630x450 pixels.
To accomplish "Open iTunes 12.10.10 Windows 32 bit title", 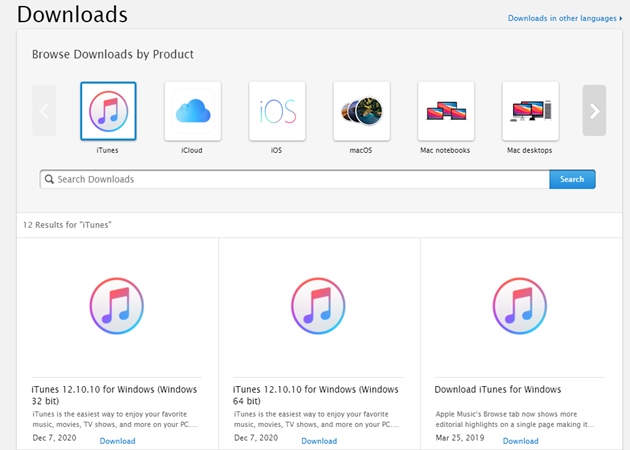I will click(x=114, y=395).
